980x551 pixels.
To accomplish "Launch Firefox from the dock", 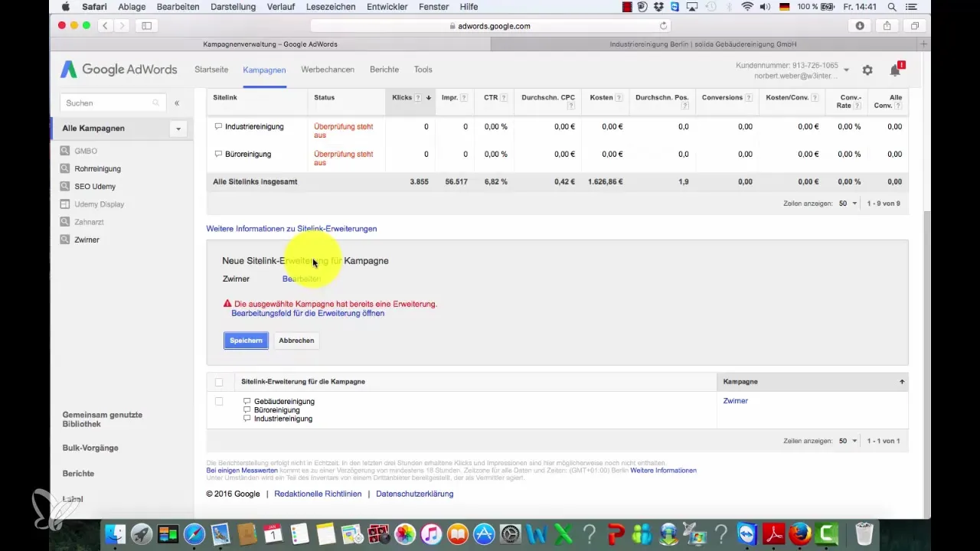I will tap(800, 533).
